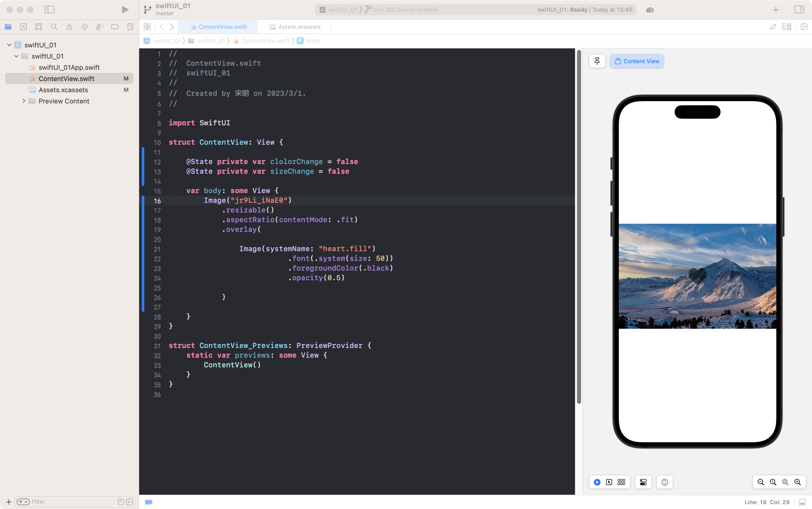Viewport: 812px width, 509px height.
Task: Click the heart.fill string on line 21
Action: point(345,249)
